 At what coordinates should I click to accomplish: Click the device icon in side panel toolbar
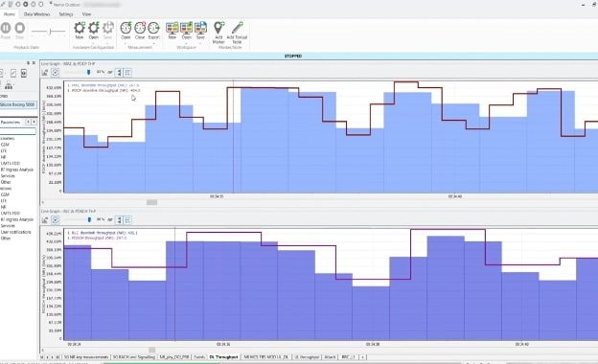coord(24,73)
